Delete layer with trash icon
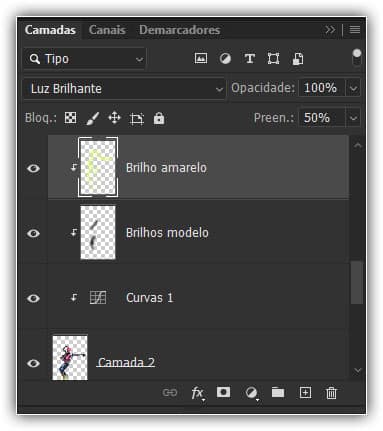The image size is (383, 431). pos(331,393)
